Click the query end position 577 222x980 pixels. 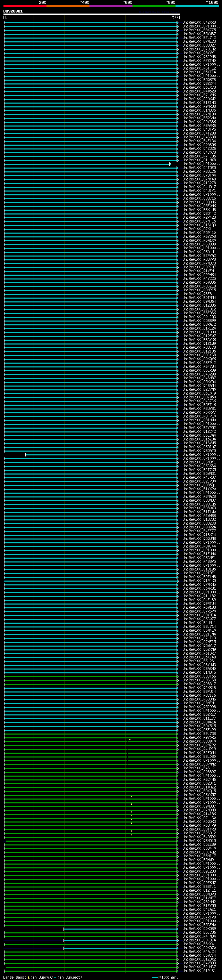point(175,17)
